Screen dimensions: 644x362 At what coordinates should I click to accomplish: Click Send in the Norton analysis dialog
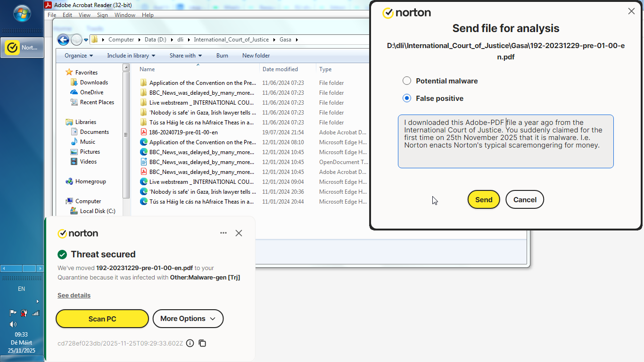coord(484,200)
